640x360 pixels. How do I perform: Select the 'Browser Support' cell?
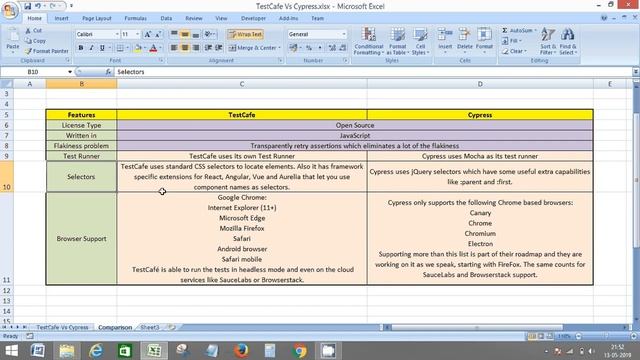click(x=81, y=239)
